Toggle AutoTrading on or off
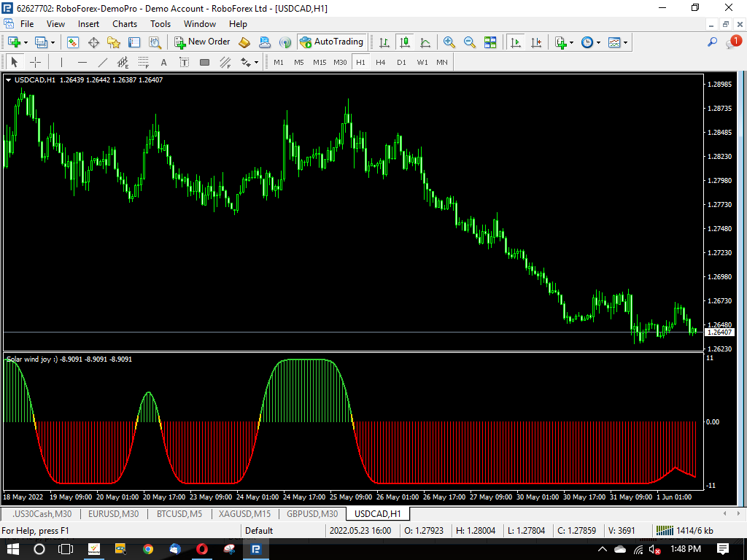 pos(332,42)
